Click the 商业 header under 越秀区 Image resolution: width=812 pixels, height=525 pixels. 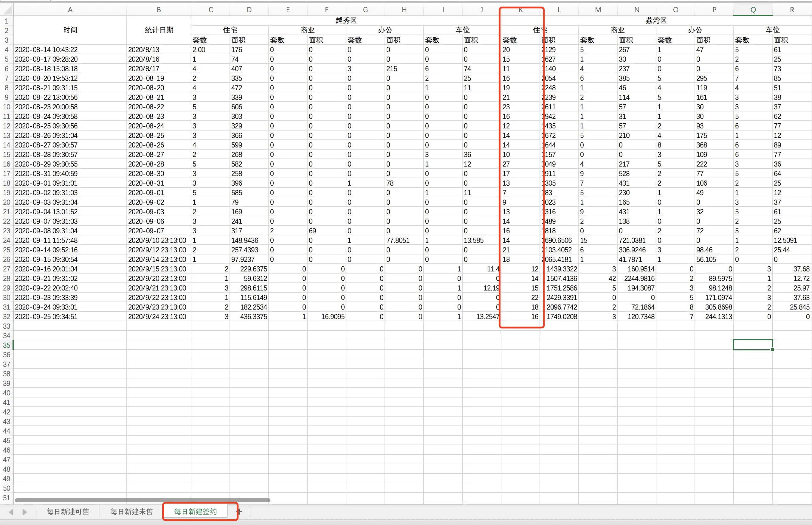point(307,30)
